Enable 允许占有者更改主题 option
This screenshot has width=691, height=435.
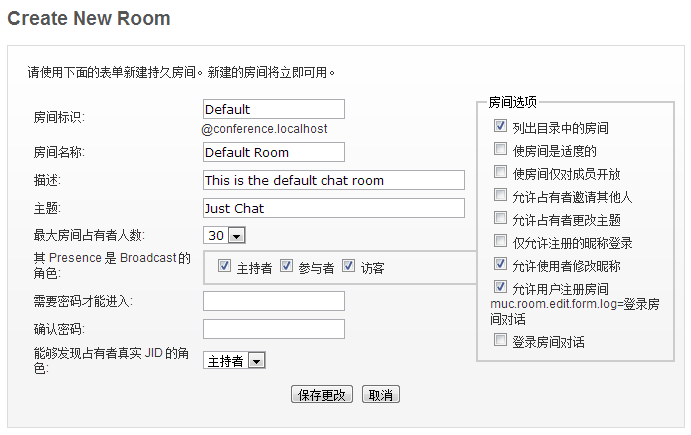pyautogui.click(x=500, y=218)
